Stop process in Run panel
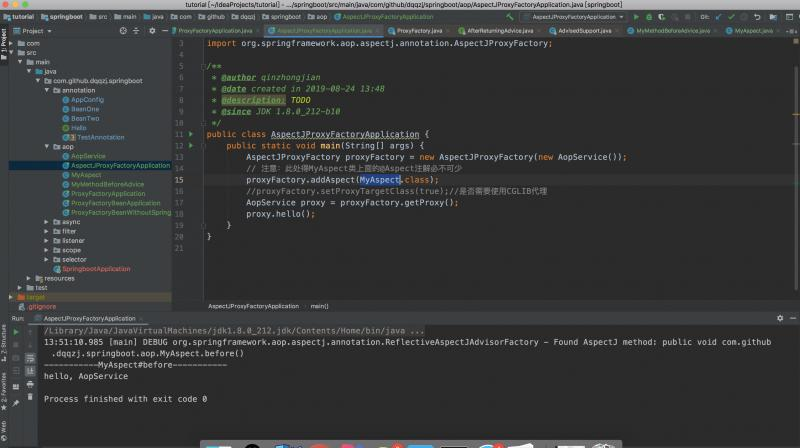800x448 pixels. tap(16, 345)
